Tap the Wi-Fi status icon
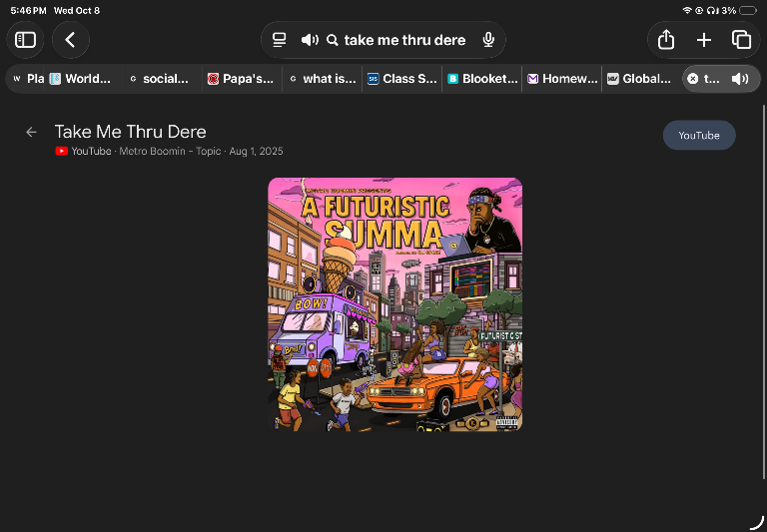Viewport: 767px width, 532px height. [687, 11]
